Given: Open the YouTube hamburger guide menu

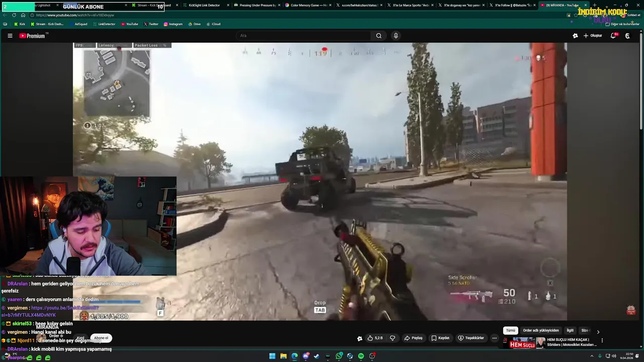Looking at the screenshot, I should click(10, 36).
